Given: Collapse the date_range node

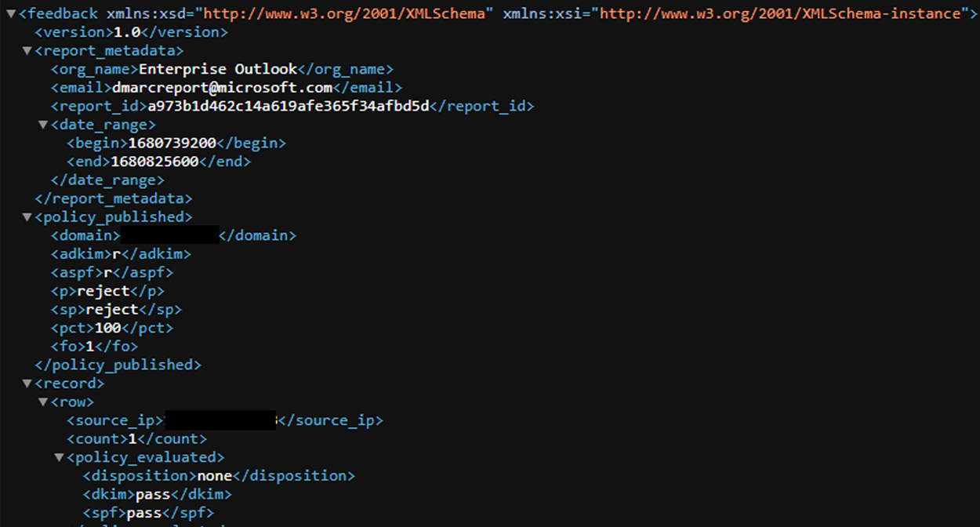Looking at the screenshot, I should pyautogui.click(x=43, y=125).
